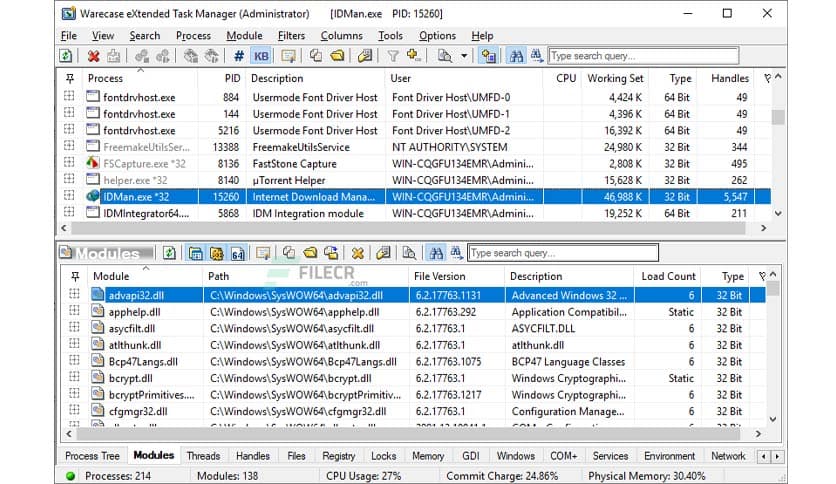Click the notes sheet icon in main toolbar

coord(288,56)
